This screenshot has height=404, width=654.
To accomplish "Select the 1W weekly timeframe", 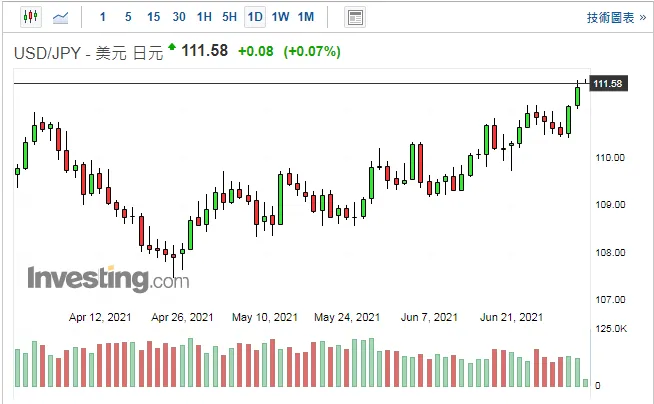I will click(x=280, y=17).
